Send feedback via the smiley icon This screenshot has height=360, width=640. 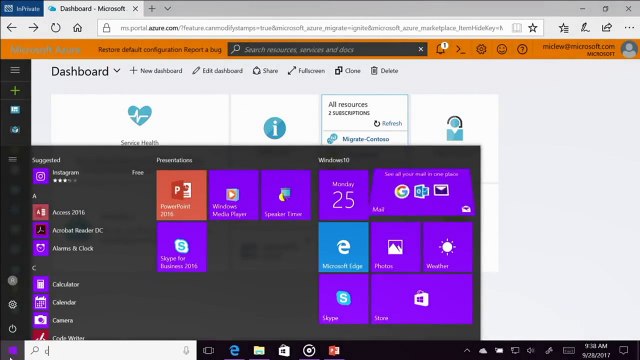(502, 49)
